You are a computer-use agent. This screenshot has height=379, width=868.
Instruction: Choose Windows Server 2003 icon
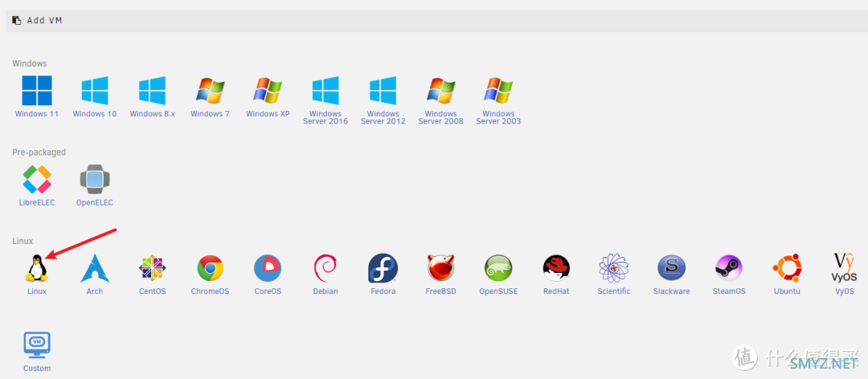coord(498,91)
